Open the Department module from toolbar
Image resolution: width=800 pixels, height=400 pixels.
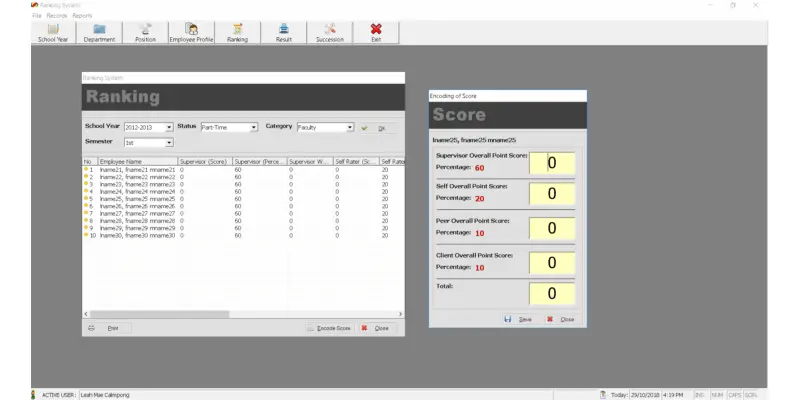99,33
